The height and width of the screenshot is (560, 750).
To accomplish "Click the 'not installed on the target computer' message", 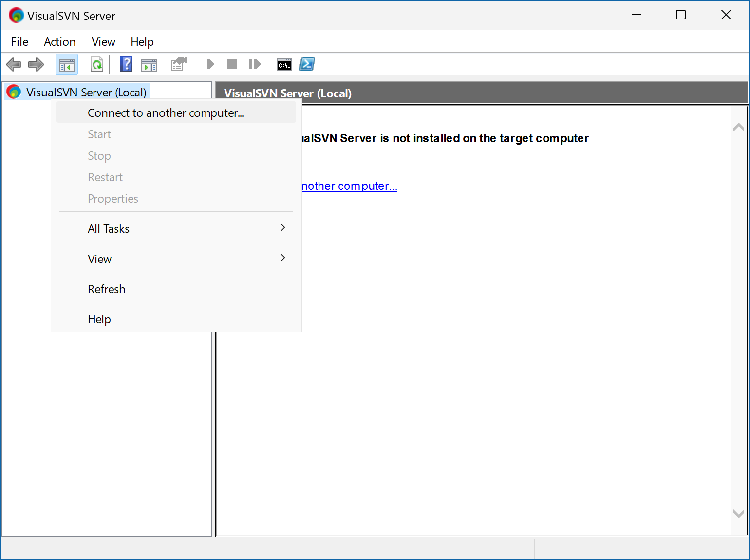I will 445,138.
